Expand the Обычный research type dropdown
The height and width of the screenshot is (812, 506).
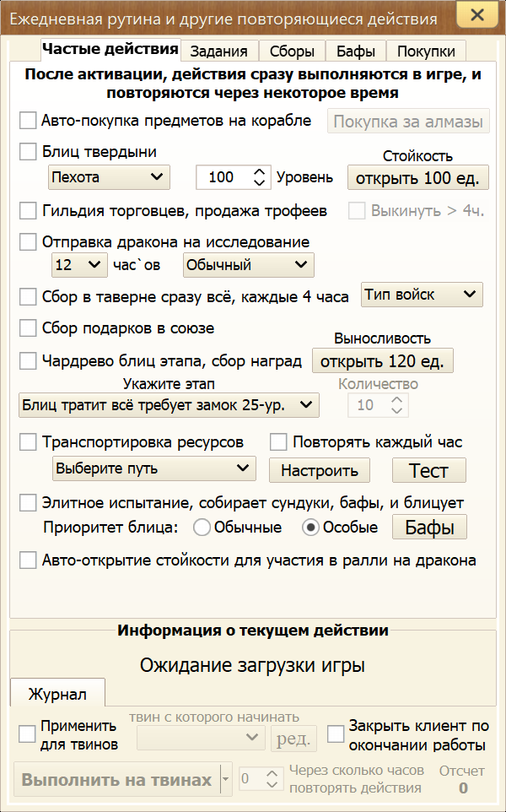pyautogui.click(x=248, y=265)
